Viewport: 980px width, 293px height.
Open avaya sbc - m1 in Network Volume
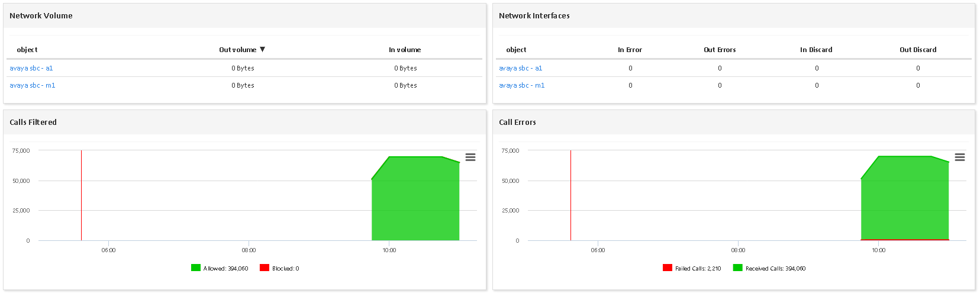click(33, 85)
